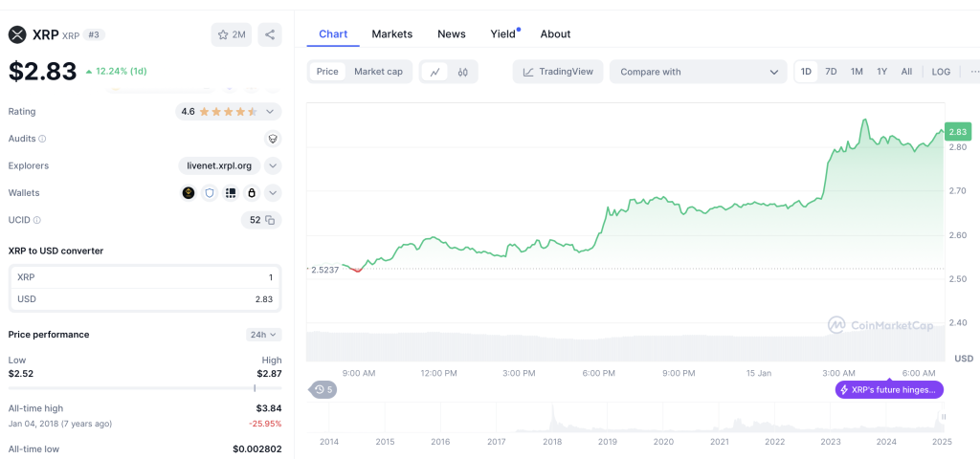Open the Compare with dropdown
Viewport: 980px width, 459px height.
(698, 72)
